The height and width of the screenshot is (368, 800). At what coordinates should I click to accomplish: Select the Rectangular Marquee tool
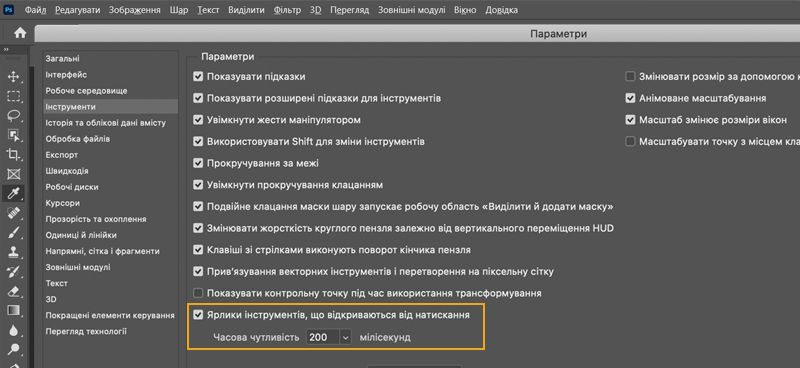tap(13, 96)
